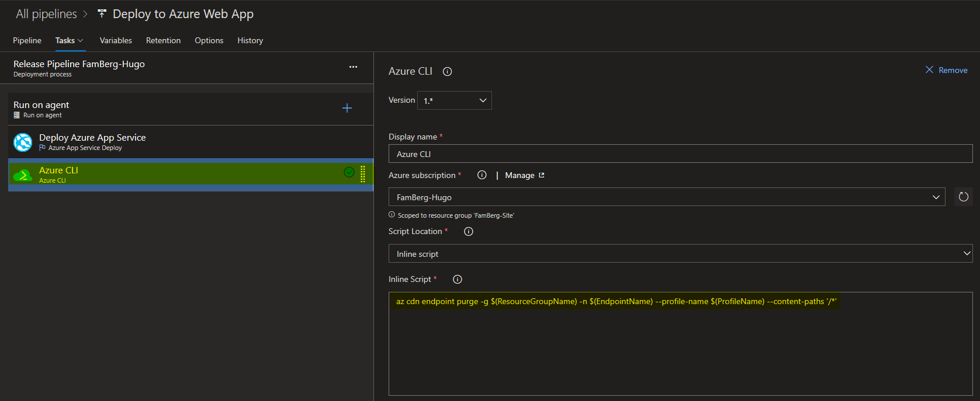Image resolution: width=980 pixels, height=401 pixels.
Task: Click the Azure subscription label
Action: pos(422,175)
